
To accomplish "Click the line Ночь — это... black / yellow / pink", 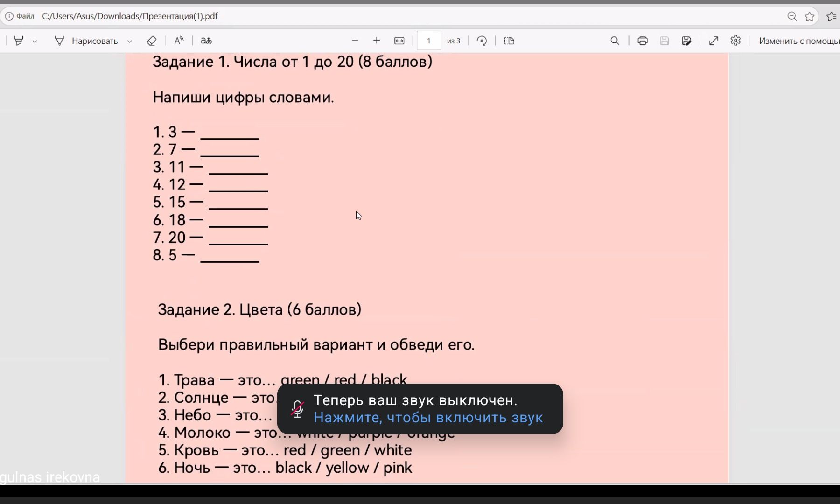I will pos(285,468).
